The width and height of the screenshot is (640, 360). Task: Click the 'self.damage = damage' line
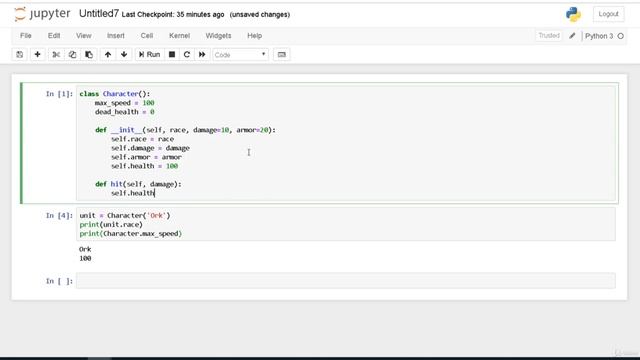click(150, 148)
